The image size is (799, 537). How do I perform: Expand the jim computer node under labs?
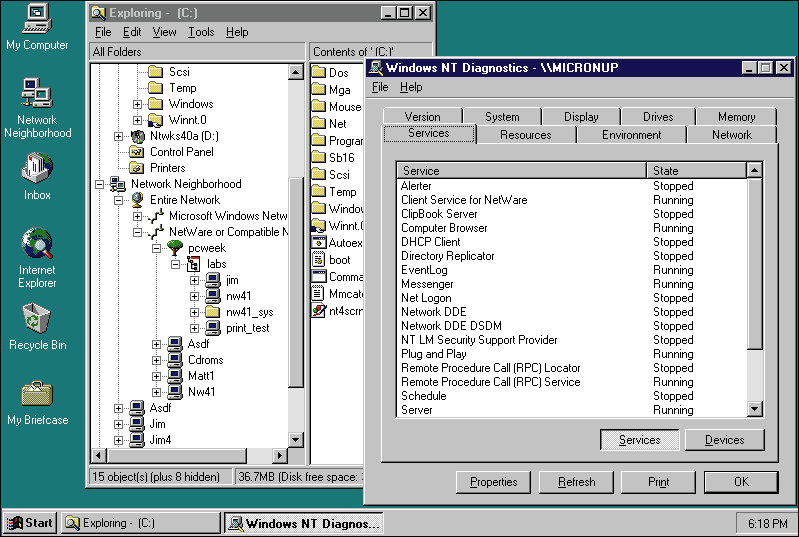pos(194,280)
